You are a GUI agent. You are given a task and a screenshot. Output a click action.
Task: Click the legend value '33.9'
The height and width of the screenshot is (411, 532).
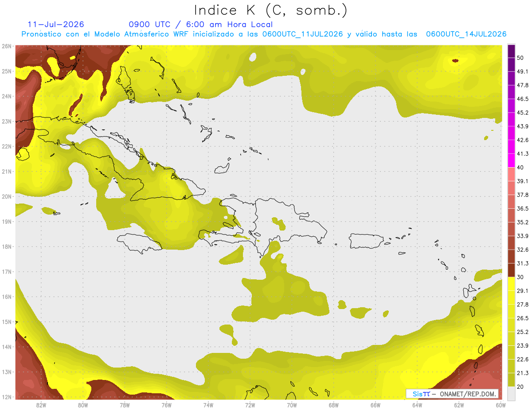522,236
